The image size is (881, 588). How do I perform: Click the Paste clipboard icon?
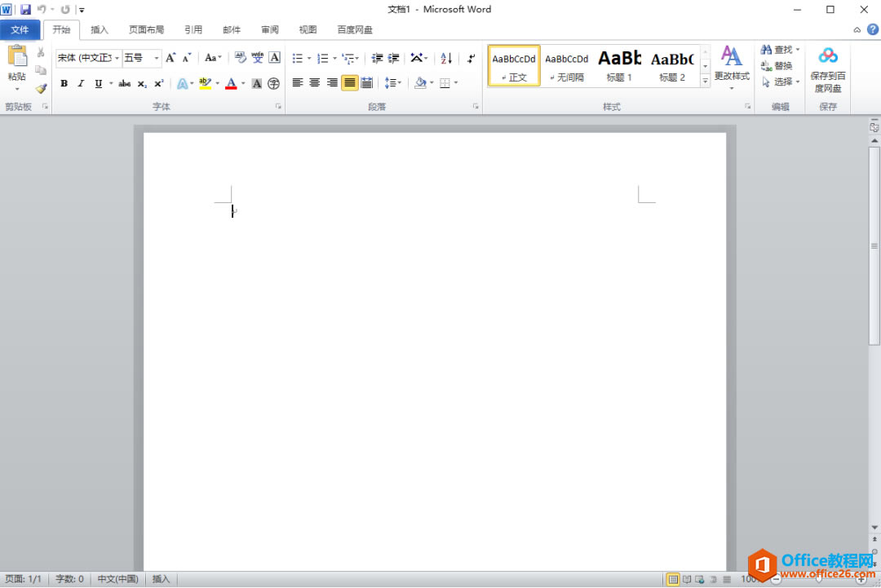17,57
